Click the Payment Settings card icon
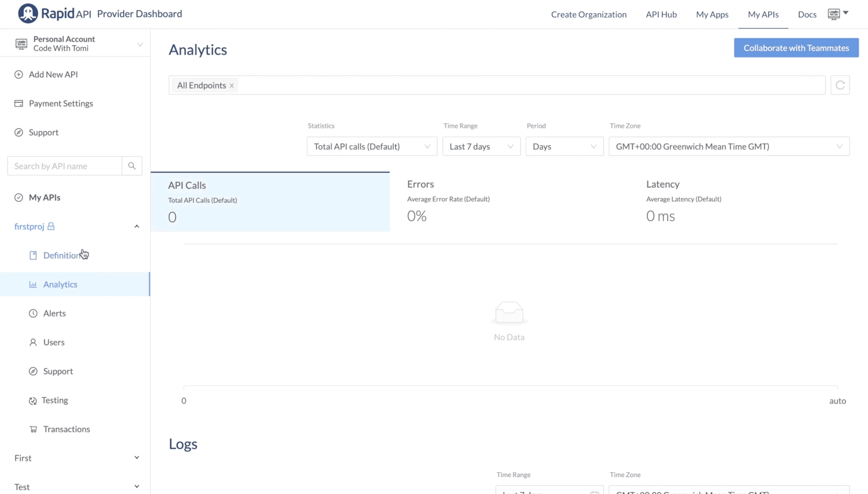 [19, 103]
